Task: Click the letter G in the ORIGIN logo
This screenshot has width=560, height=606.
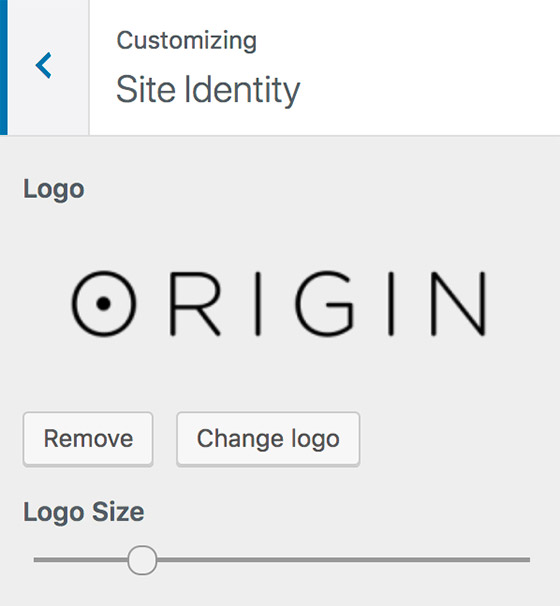Action: (325, 303)
